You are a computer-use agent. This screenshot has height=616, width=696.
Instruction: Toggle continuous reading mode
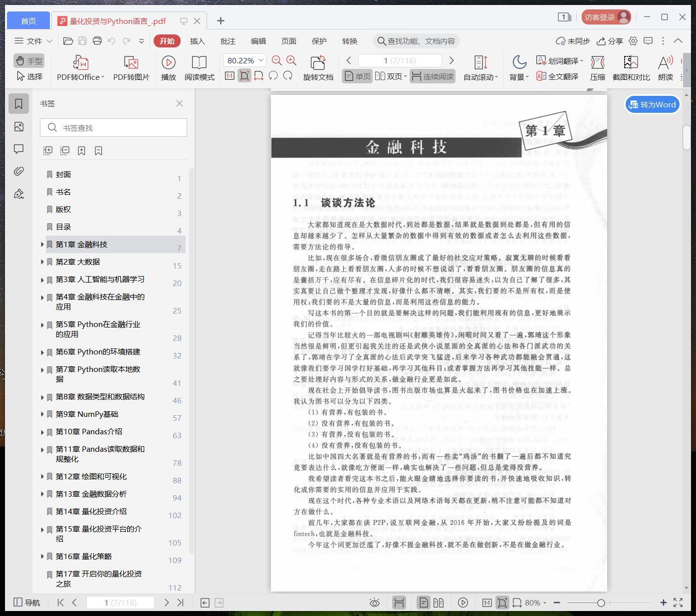click(x=433, y=76)
